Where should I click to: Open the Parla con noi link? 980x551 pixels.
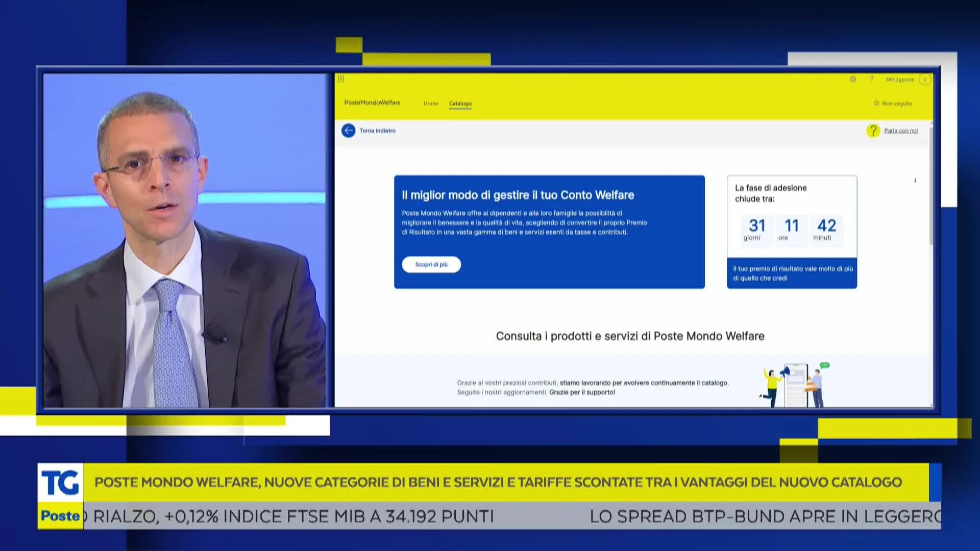[x=900, y=131]
